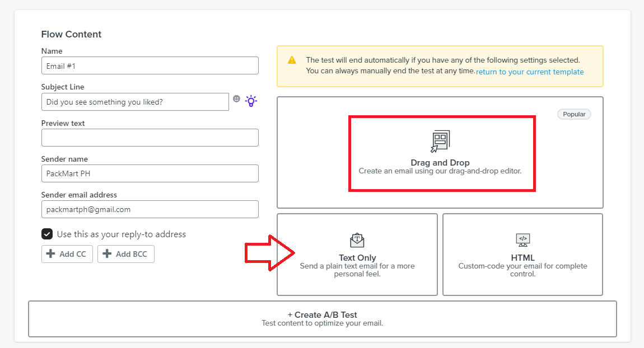Uncheck Use this as your reply-to address
The height and width of the screenshot is (348, 644).
[47, 234]
